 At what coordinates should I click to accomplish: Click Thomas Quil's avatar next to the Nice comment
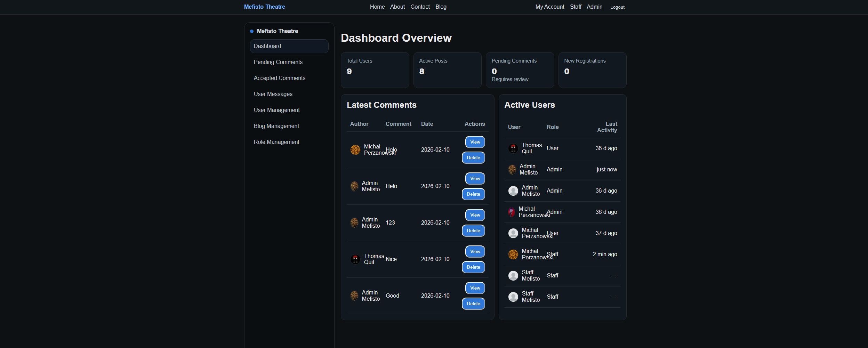tap(355, 259)
